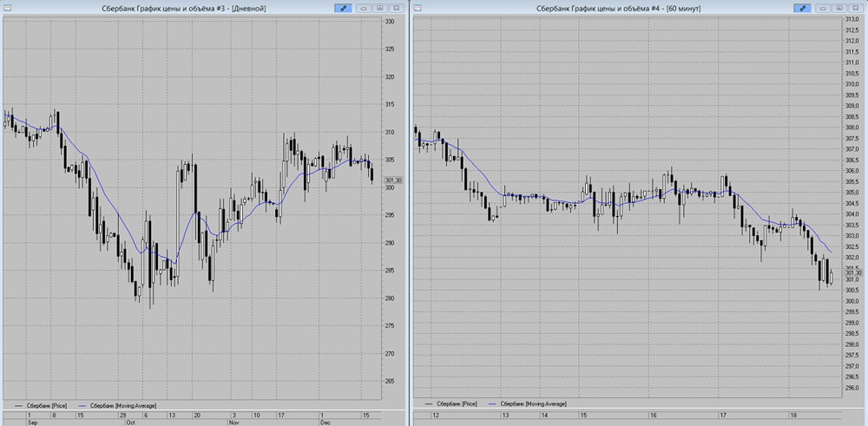
Task: Click the '20' date label on the Дневной time axis
Action: tap(196, 415)
